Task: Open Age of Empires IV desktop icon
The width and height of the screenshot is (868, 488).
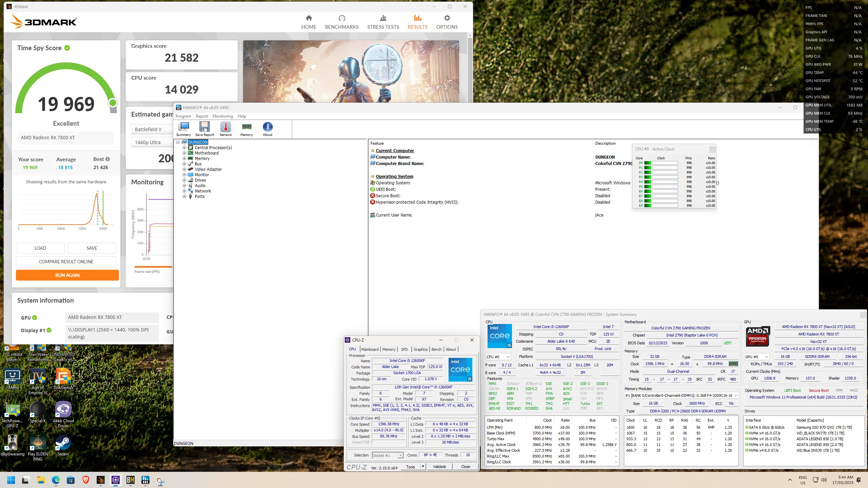Action: pyautogui.click(x=38, y=382)
